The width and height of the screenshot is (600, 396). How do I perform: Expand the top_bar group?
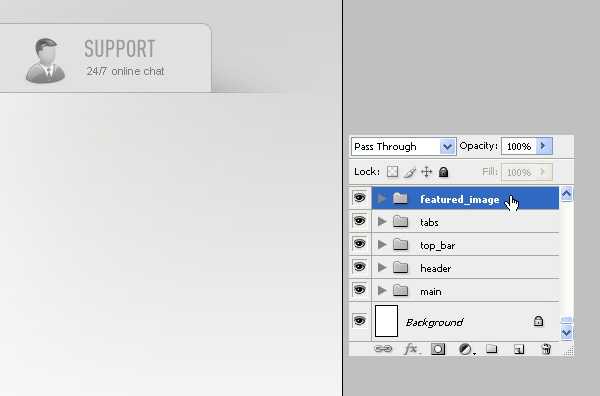pyautogui.click(x=382, y=244)
